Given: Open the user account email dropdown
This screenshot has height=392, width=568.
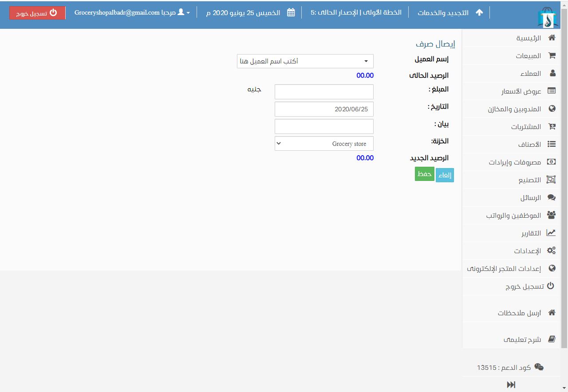Looking at the screenshot, I should (132, 12).
